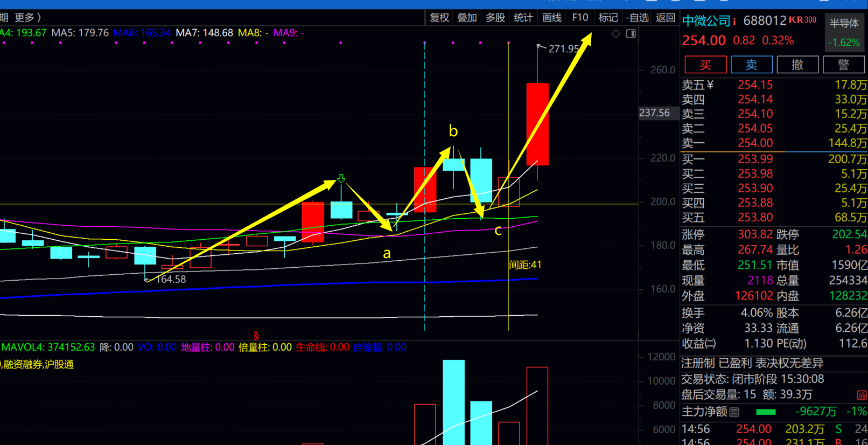Toggle -自选 to remove from watchlist

coord(637,18)
